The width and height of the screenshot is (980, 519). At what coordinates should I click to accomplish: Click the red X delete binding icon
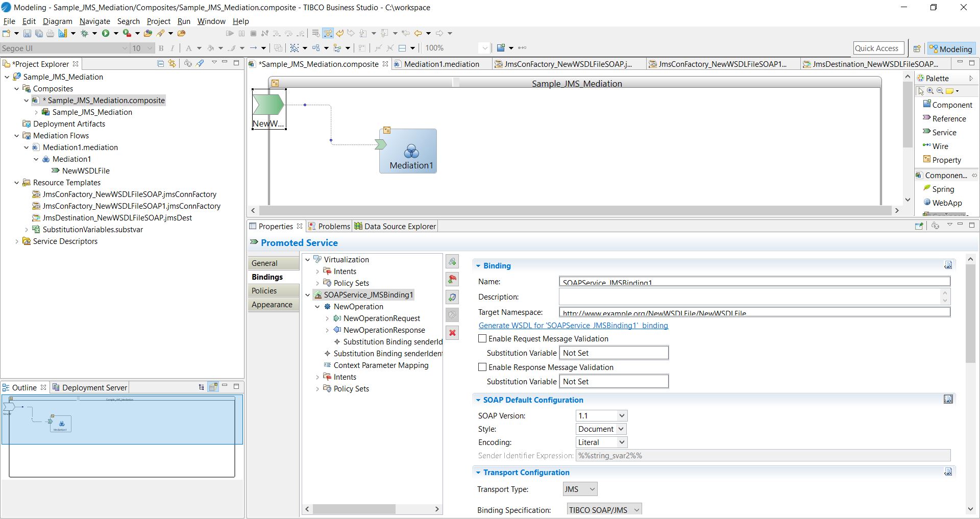coord(452,333)
